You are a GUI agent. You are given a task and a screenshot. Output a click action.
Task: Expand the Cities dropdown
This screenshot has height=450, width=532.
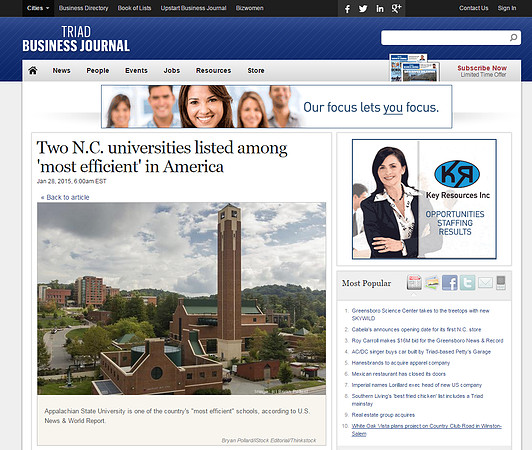click(x=38, y=8)
